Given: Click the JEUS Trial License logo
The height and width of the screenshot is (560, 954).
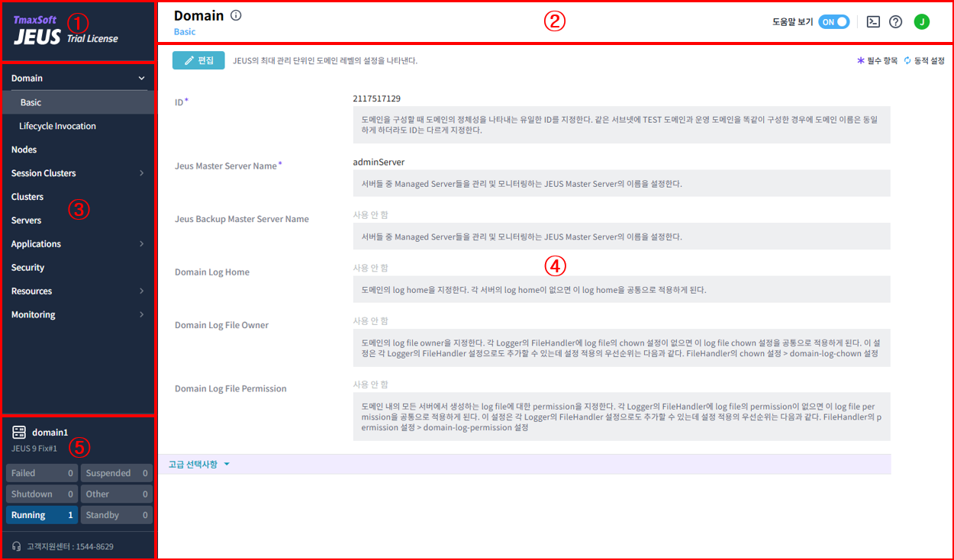Looking at the screenshot, I should pos(66,31).
